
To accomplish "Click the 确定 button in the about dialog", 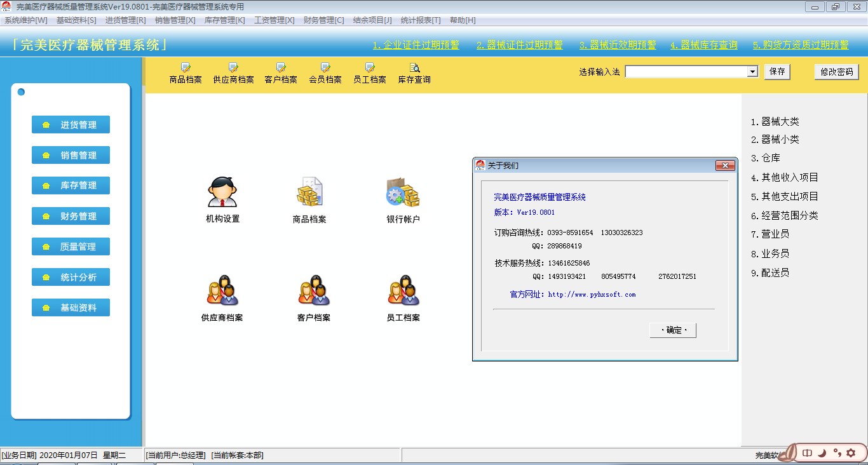I will pos(673,330).
